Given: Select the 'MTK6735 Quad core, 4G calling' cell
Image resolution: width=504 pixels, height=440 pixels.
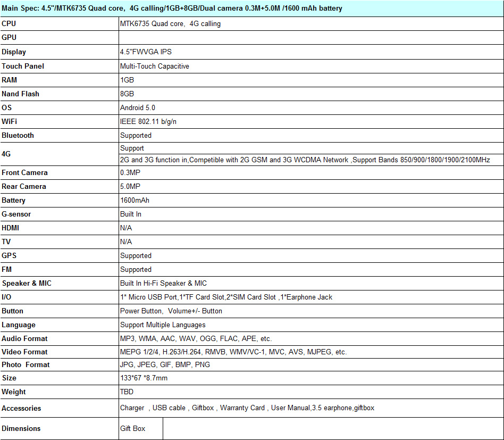Looking at the screenshot, I should [311, 24].
